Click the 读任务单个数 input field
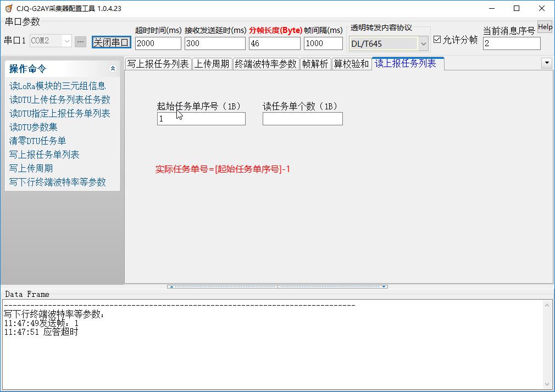 point(302,119)
